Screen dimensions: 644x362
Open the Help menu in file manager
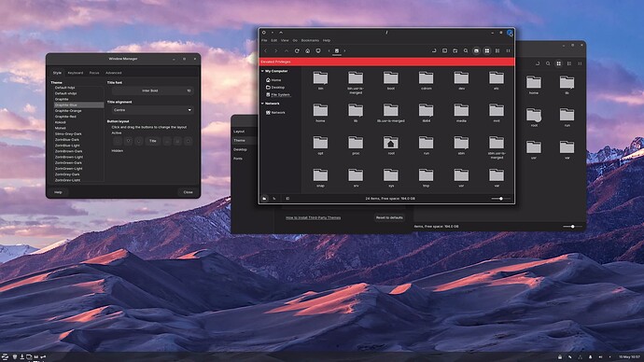coord(327,41)
